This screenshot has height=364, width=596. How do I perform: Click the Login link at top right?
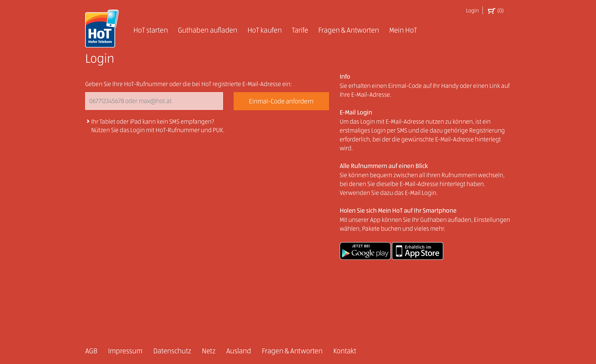point(472,11)
